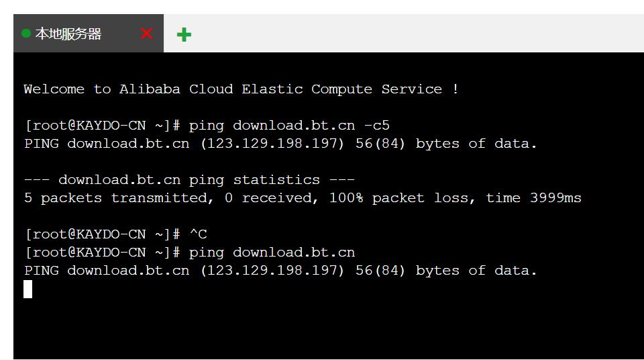Click the time 3999ms value
Image resolution: width=644 pixels, height=360 pixels.
534,198
